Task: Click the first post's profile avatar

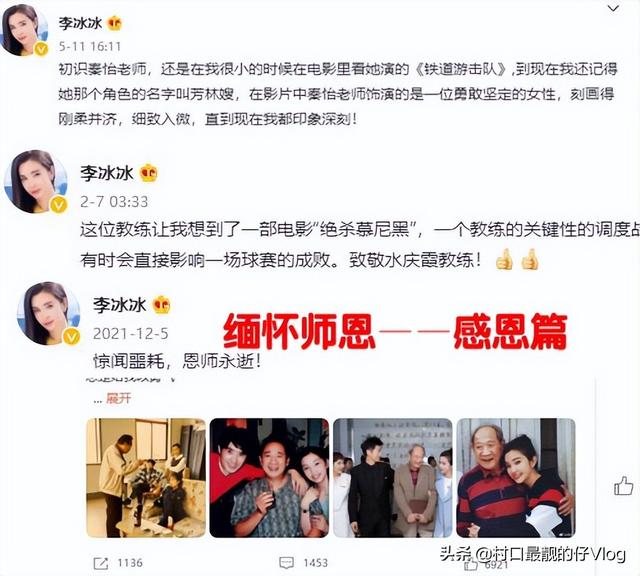Action: click(x=24, y=30)
